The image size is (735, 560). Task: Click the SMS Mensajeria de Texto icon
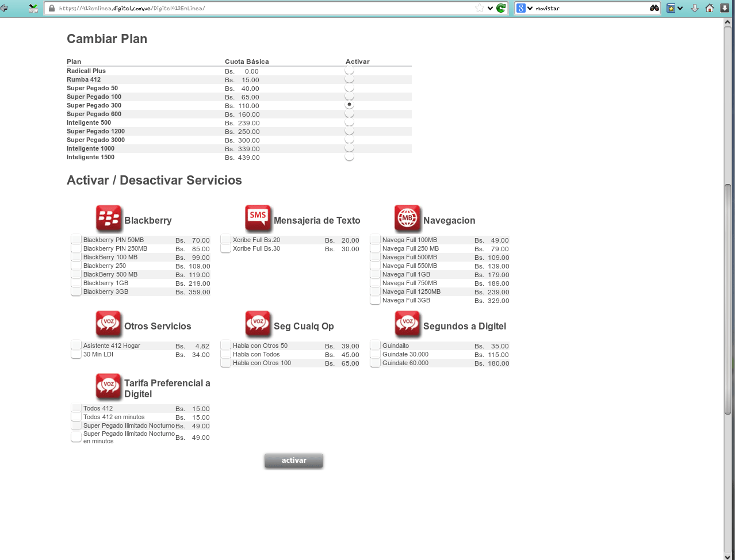pos(258,218)
